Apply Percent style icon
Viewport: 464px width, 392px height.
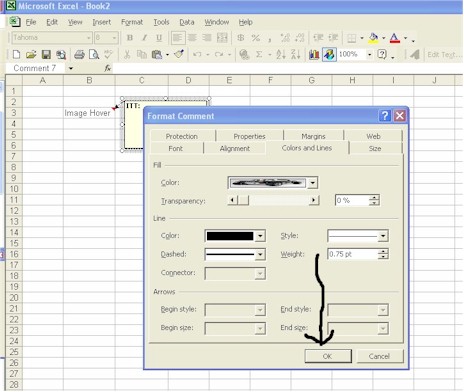[256, 38]
